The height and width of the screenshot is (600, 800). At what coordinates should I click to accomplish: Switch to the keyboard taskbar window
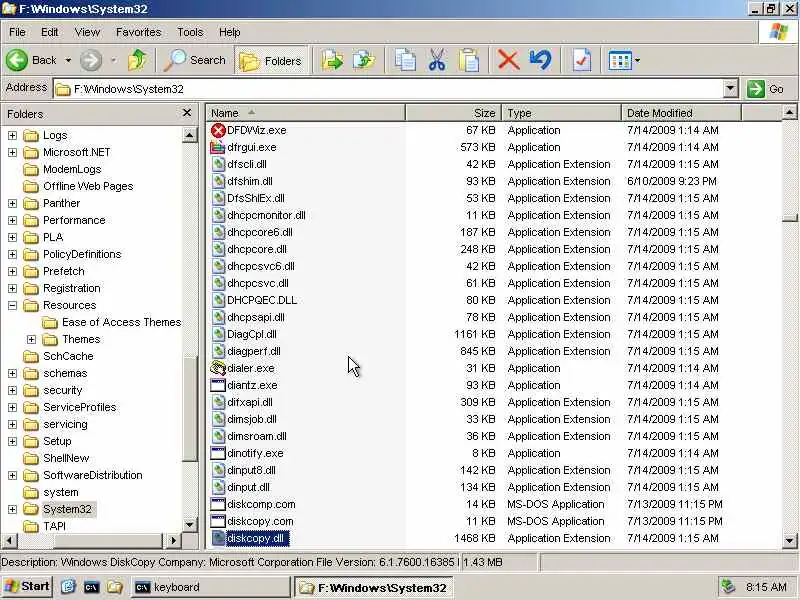coord(211,587)
